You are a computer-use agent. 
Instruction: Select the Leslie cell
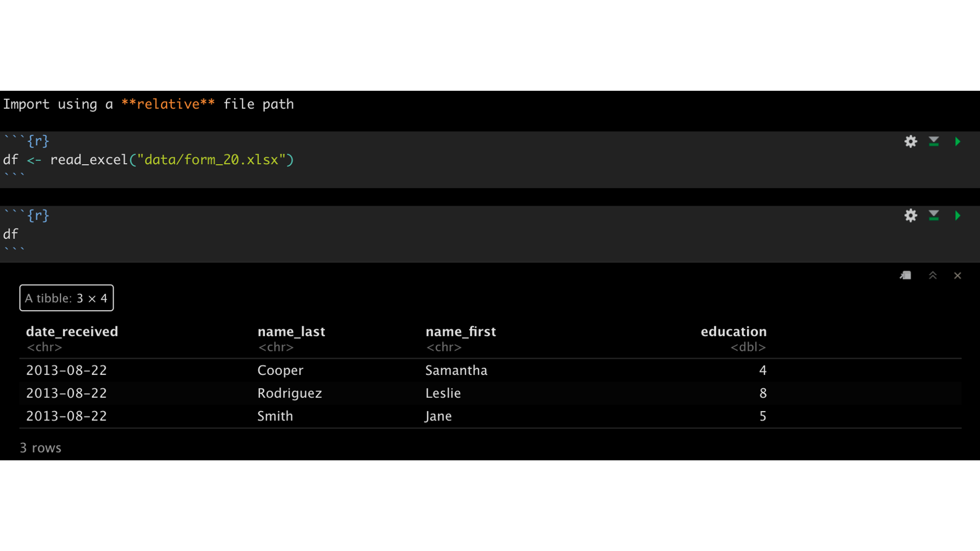tap(443, 393)
